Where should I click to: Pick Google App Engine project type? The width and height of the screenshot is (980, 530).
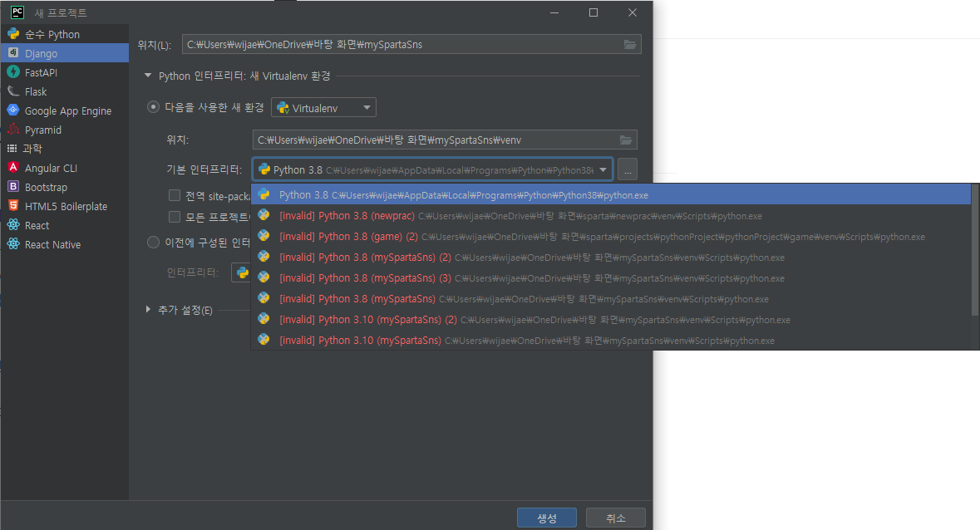point(65,110)
